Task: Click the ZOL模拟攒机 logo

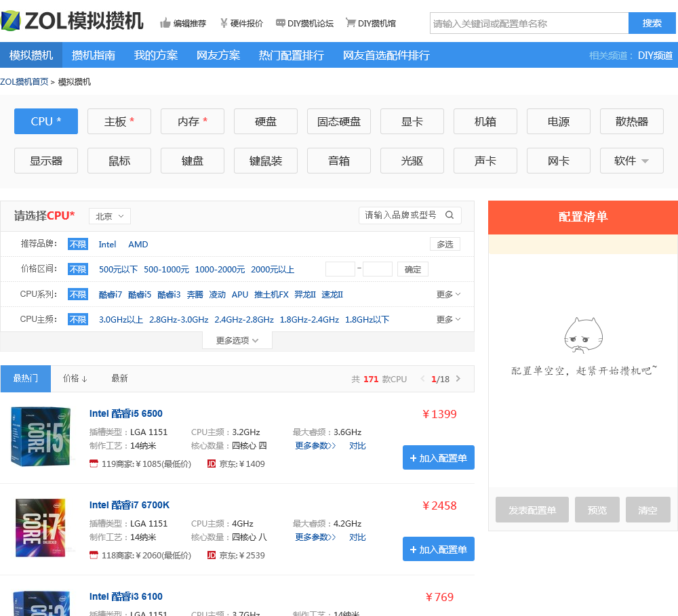Action: click(x=73, y=21)
